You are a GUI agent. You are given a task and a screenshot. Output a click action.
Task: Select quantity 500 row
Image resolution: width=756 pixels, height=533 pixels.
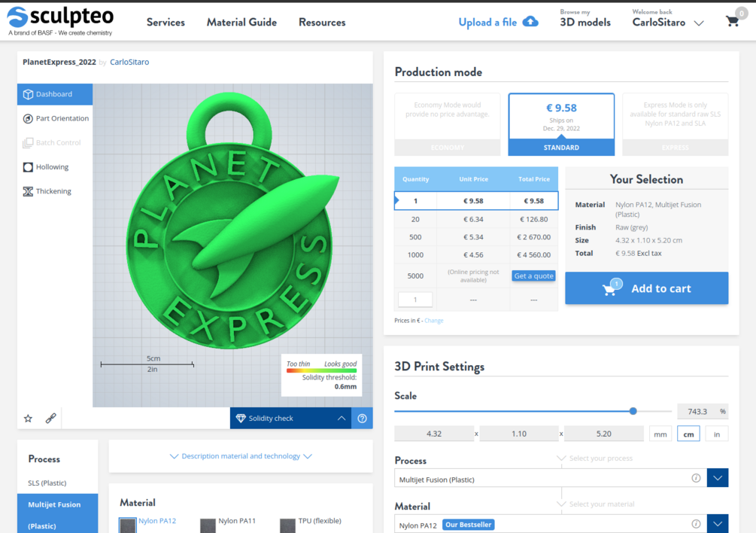pyautogui.click(x=476, y=237)
